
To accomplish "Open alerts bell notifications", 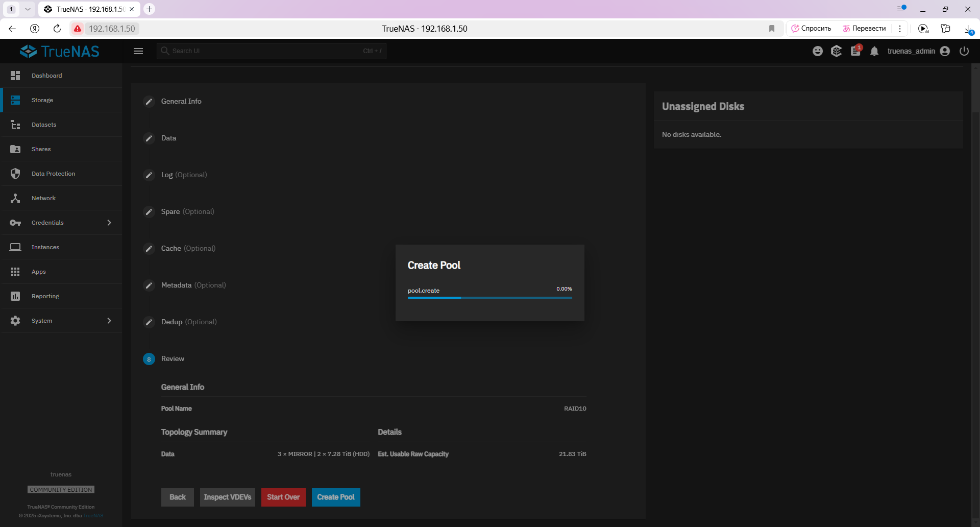I will (874, 51).
